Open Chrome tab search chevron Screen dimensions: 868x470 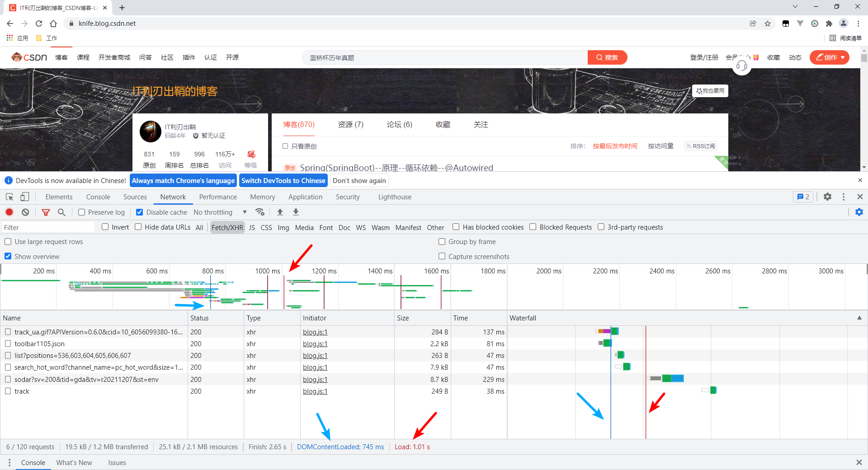795,7
